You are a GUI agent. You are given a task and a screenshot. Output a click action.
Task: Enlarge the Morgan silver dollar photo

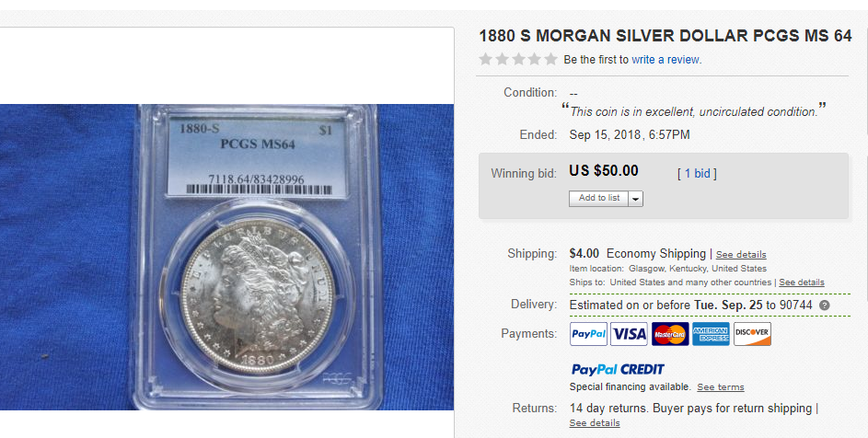point(227,257)
